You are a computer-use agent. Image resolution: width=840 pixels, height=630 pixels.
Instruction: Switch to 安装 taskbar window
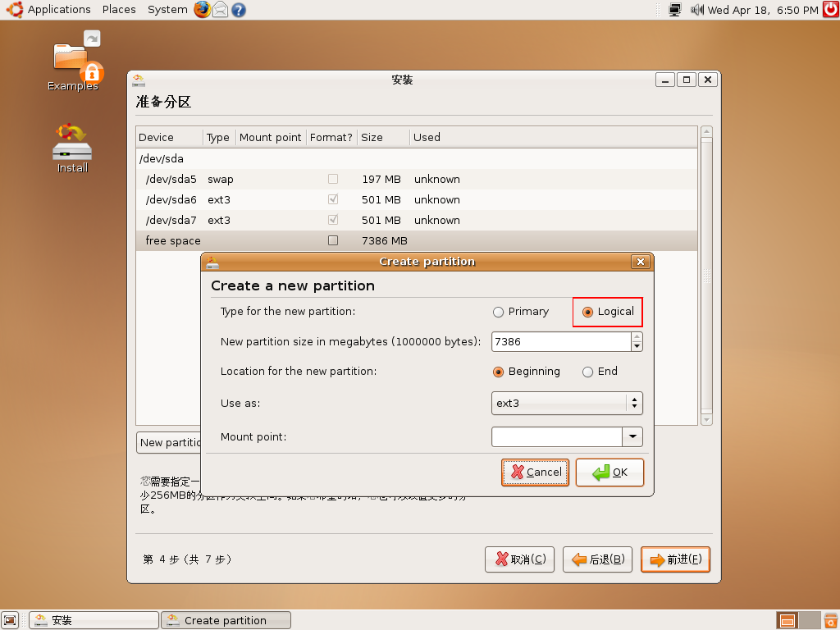[x=94, y=620]
